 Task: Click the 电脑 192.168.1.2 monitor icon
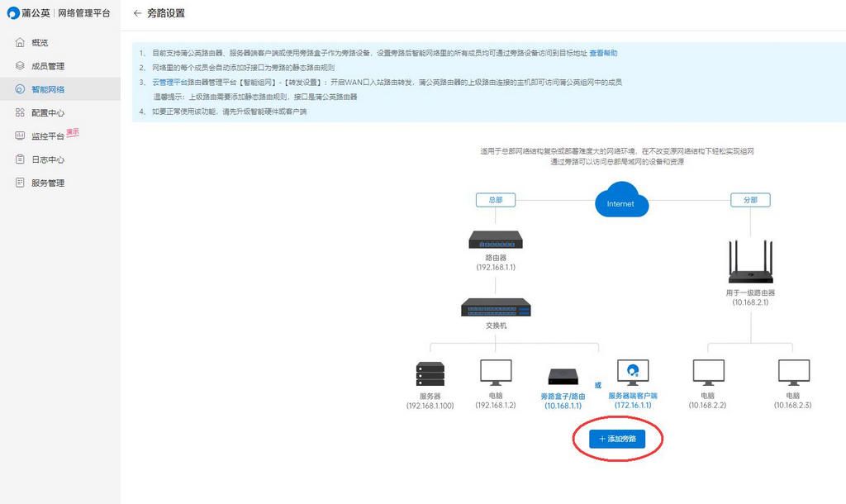click(496, 373)
